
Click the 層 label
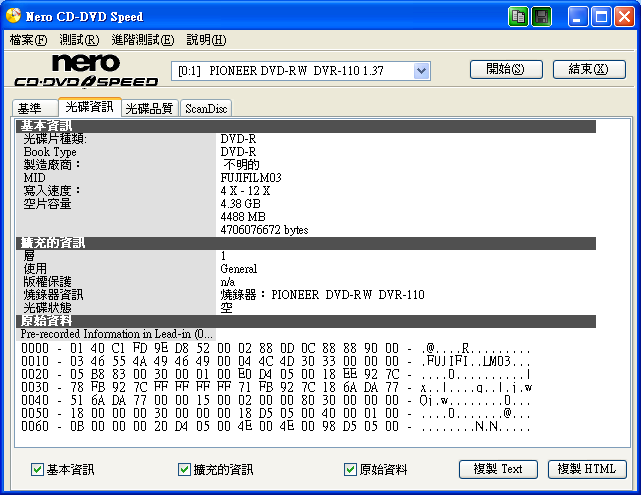point(29,256)
